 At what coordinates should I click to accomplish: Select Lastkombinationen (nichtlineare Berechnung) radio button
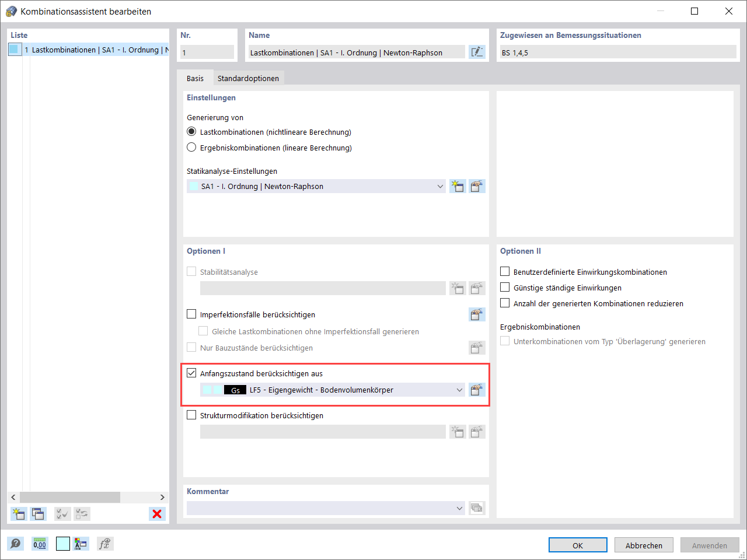[191, 132]
